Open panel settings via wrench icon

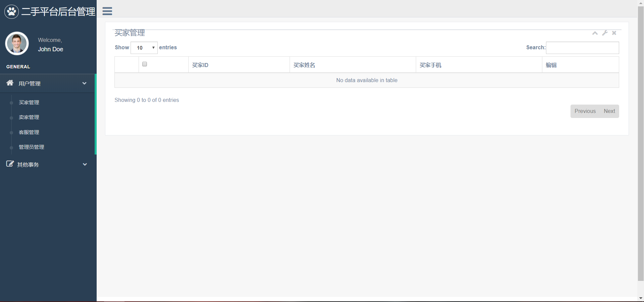tap(605, 33)
